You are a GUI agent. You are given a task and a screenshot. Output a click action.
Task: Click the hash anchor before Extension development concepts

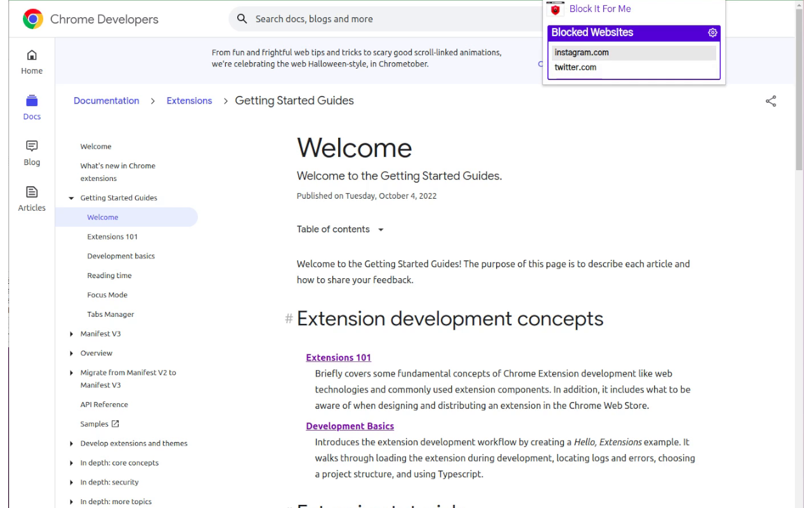289,319
